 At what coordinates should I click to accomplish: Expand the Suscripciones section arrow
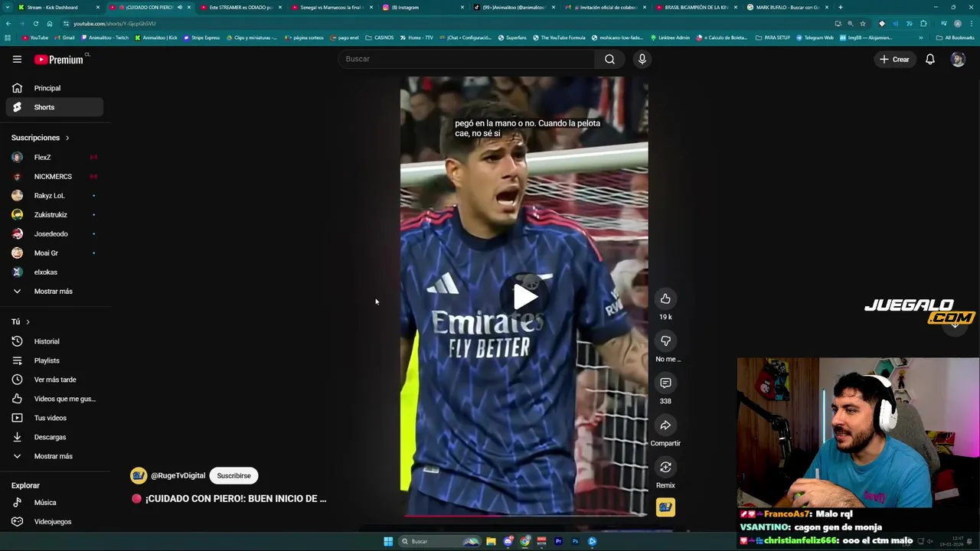[x=67, y=138]
